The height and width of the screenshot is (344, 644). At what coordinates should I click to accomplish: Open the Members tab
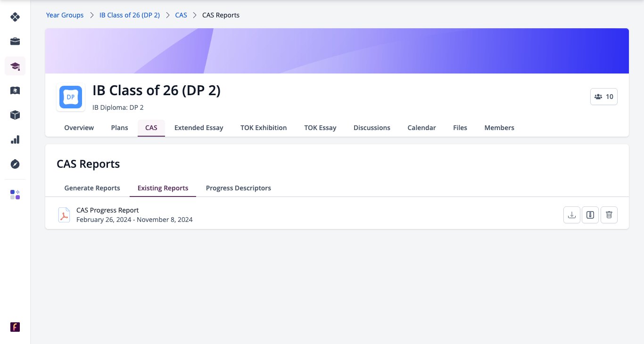pyautogui.click(x=499, y=128)
